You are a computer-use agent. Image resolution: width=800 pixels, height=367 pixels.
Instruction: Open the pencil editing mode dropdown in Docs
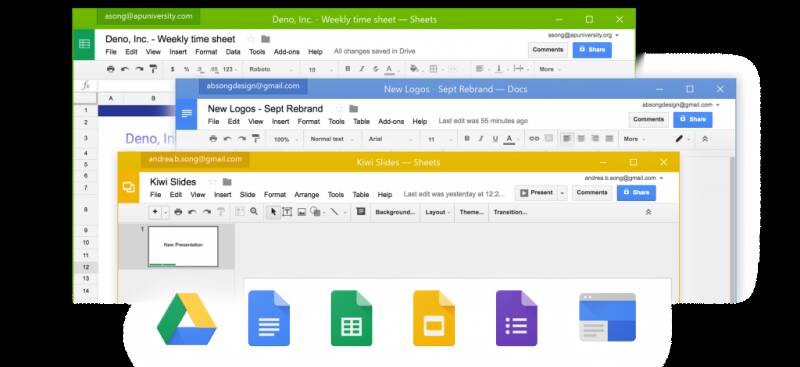(x=682, y=139)
